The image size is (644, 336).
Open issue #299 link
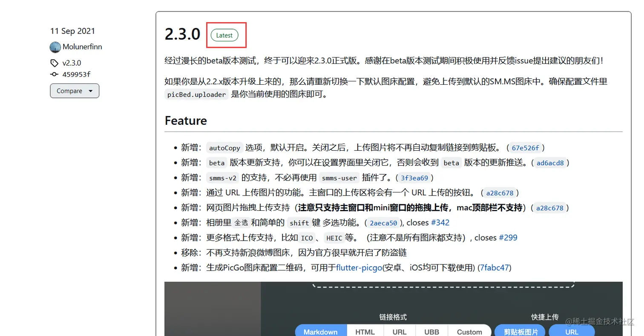(x=508, y=238)
